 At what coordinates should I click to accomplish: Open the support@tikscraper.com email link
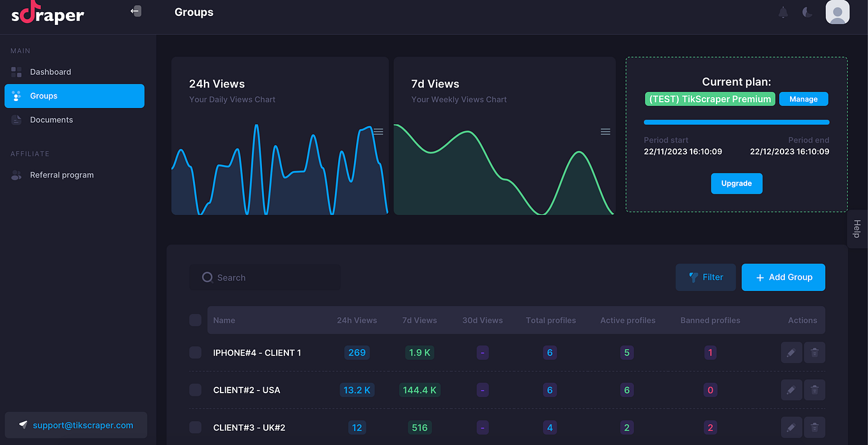[83, 425]
